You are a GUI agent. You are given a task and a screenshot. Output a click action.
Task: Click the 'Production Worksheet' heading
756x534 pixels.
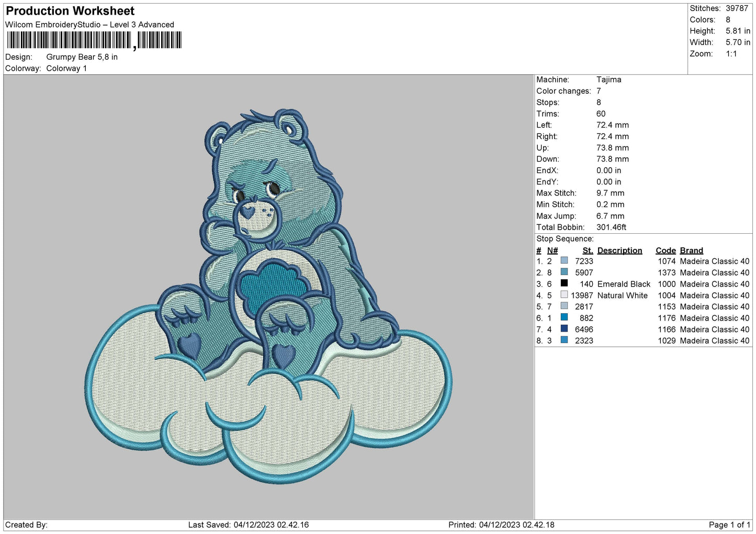coord(70,11)
